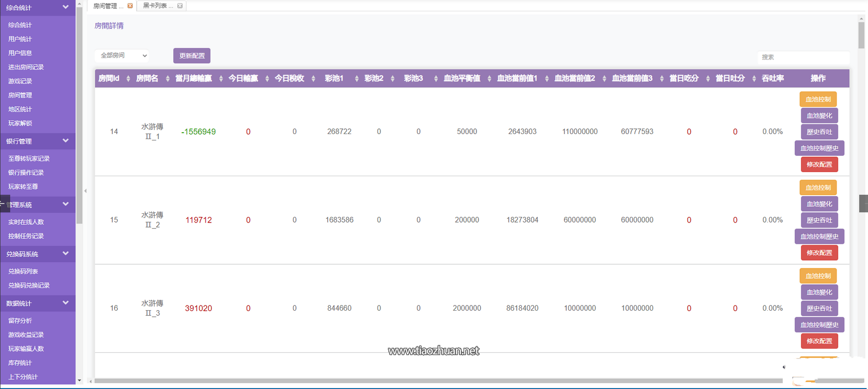Click the horizontal scrollbar under the table
Viewport: 868px width, 389px height.
[436, 381]
